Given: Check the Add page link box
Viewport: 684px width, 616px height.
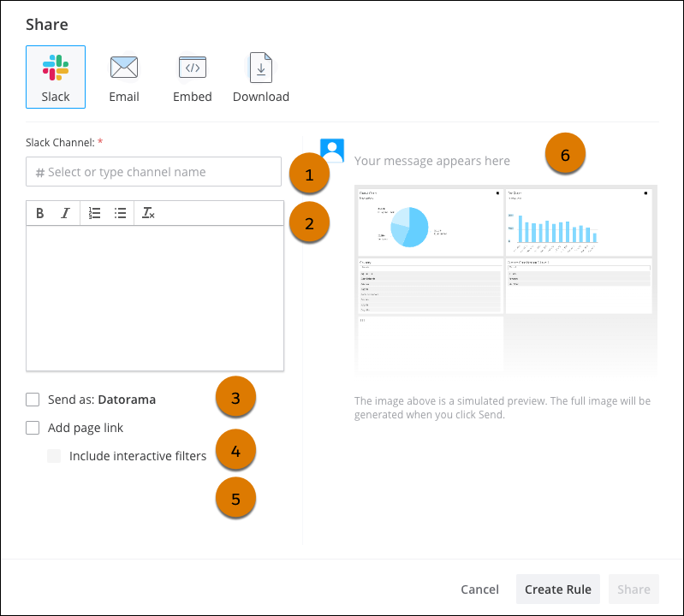Looking at the screenshot, I should point(33,428).
